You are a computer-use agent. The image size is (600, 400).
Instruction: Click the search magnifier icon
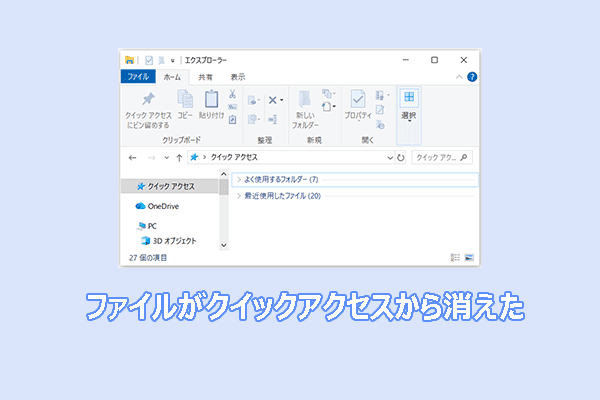(464, 157)
